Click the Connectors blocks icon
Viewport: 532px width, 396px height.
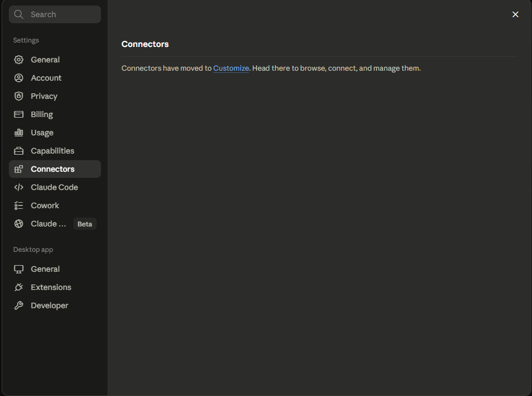coord(19,169)
